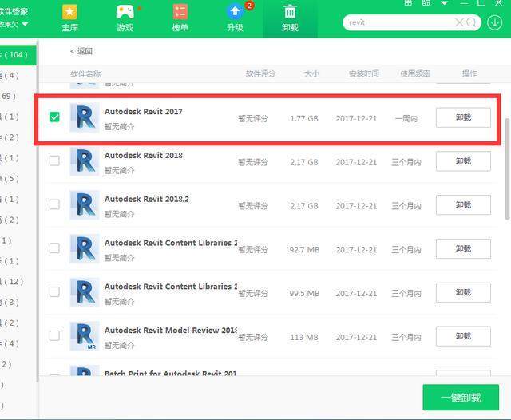Sort by 软件名称 column header
Viewport: 511px width, 420px height.
pos(85,73)
